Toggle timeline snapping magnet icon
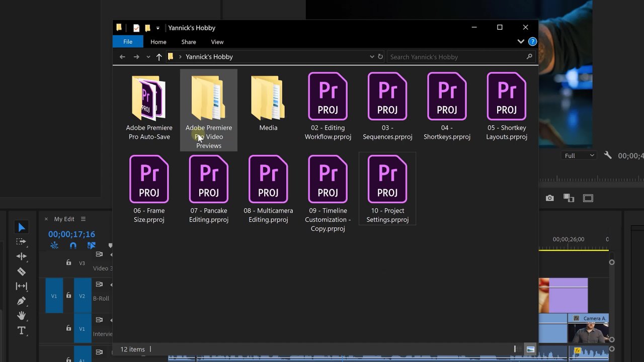 pos(73,245)
